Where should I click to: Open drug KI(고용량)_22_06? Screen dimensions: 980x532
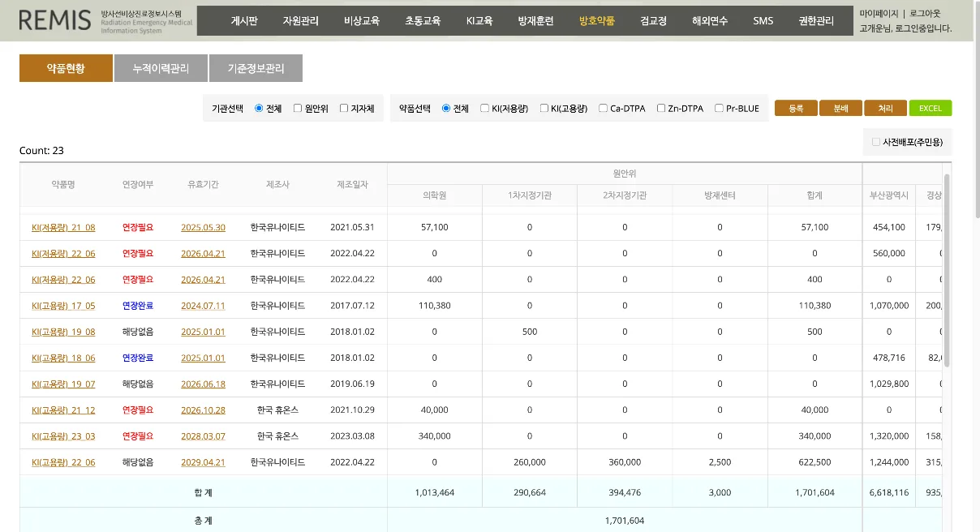tap(63, 462)
